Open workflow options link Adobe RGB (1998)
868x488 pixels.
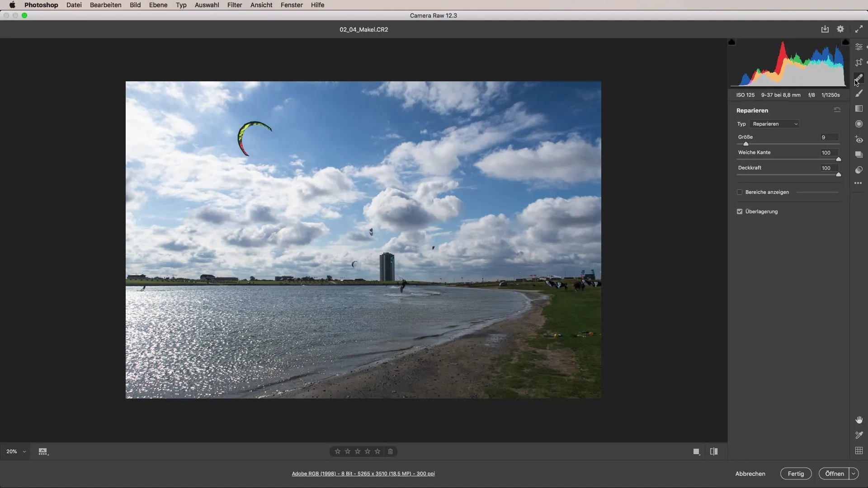point(363,474)
